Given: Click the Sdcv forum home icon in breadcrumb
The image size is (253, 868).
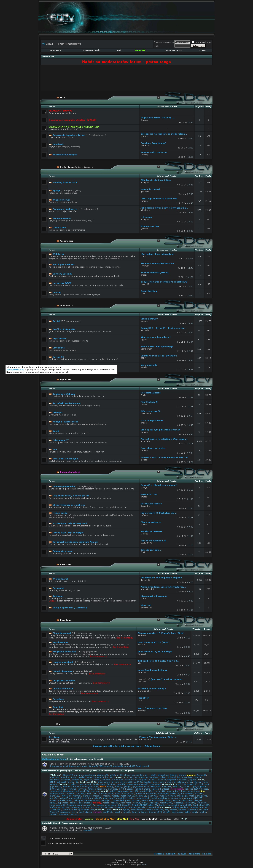Looking at the screenshot, I should [x=43, y=44].
